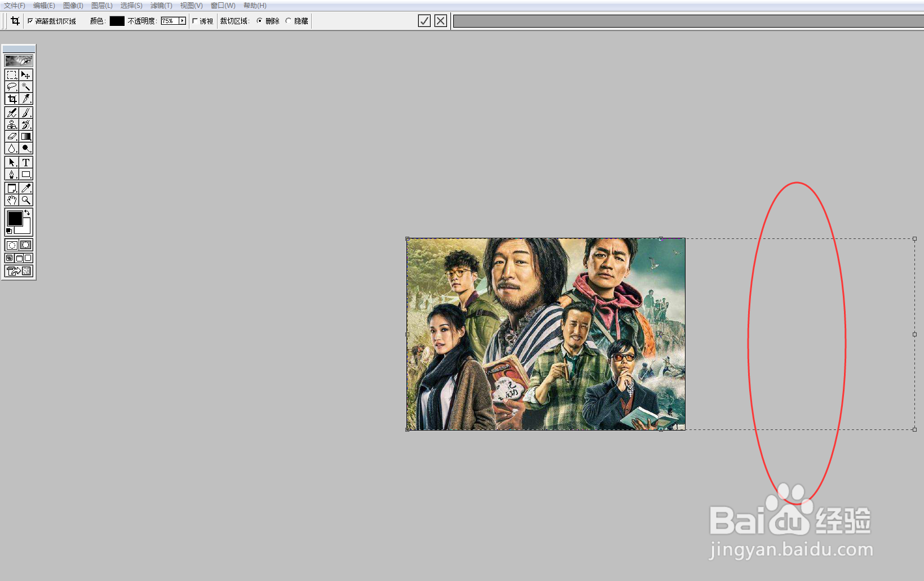Select the History Brush tool

[x=26, y=125]
